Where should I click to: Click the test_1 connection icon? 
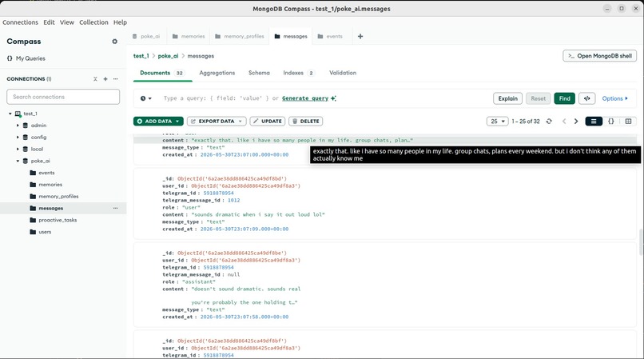coord(18,114)
